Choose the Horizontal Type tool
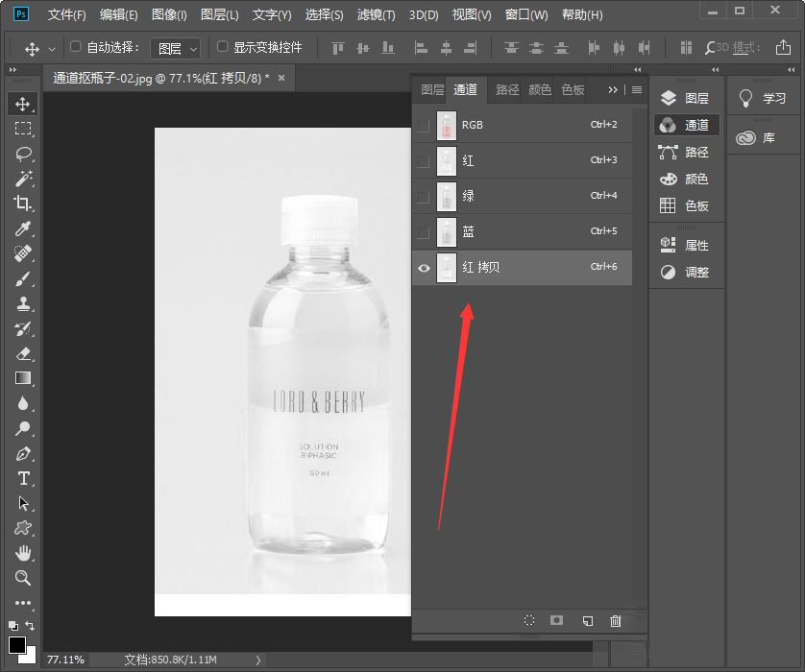 click(x=23, y=478)
